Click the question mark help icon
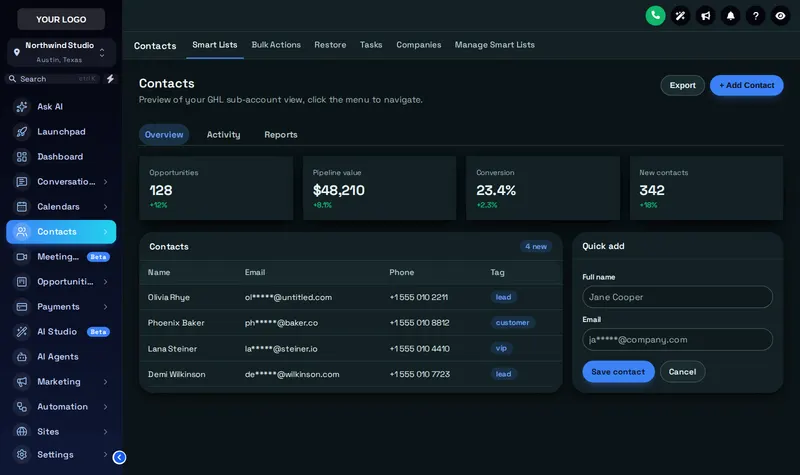Image resolution: width=800 pixels, height=475 pixels. pos(755,16)
